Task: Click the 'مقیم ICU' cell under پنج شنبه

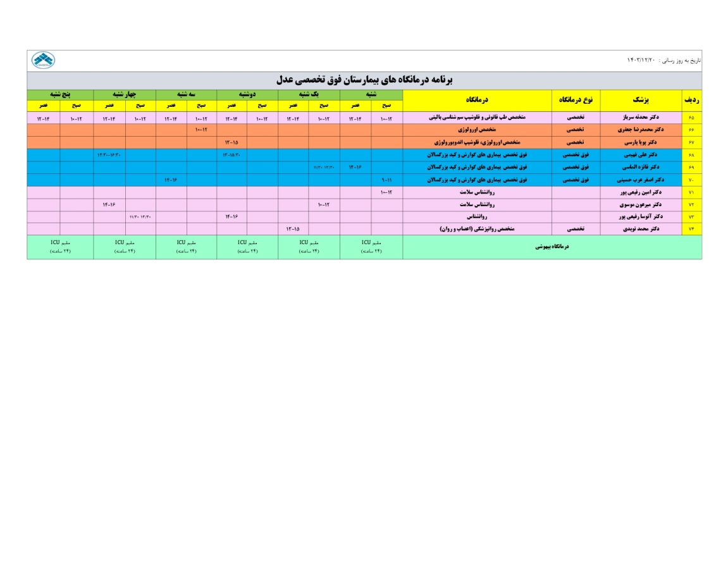Action: pyautogui.click(x=60, y=247)
